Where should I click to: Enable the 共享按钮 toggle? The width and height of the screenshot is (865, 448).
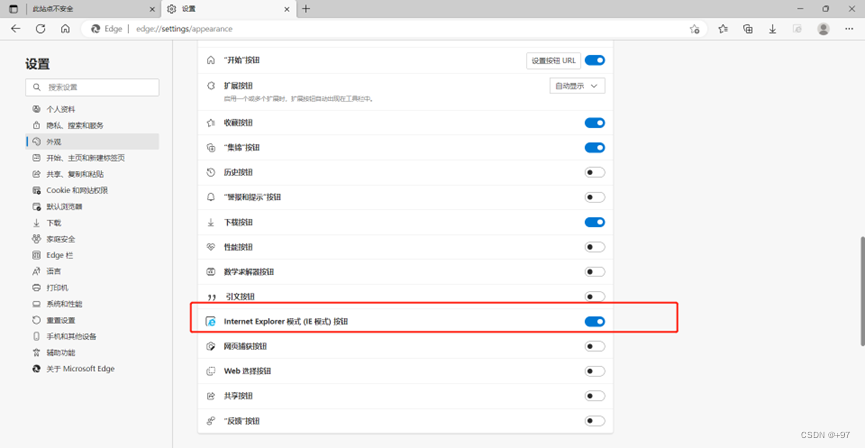595,396
